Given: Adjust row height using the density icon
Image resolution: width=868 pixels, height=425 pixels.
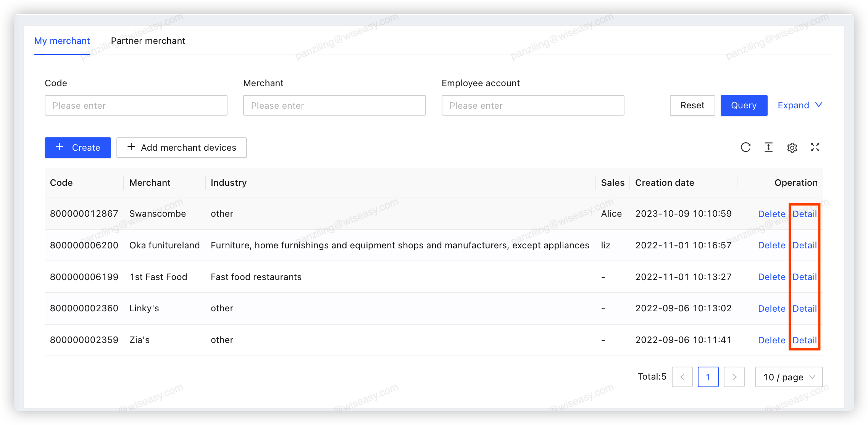Looking at the screenshot, I should coord(768,148).
